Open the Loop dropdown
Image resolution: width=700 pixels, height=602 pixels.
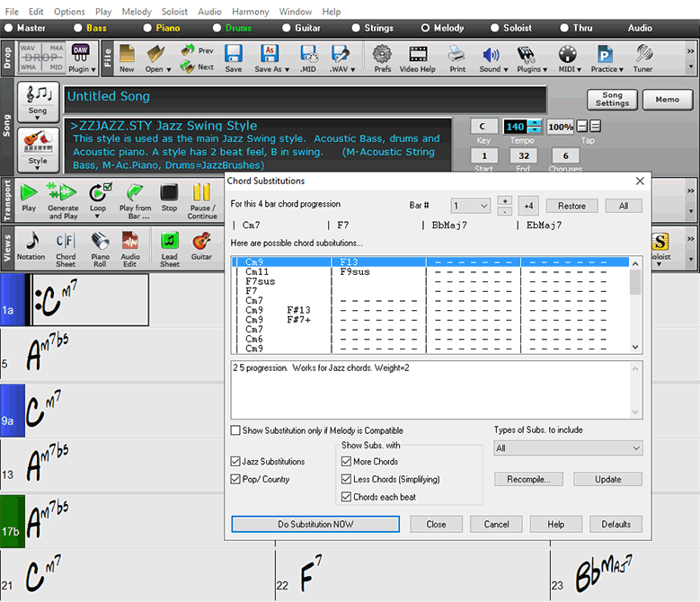98,216
